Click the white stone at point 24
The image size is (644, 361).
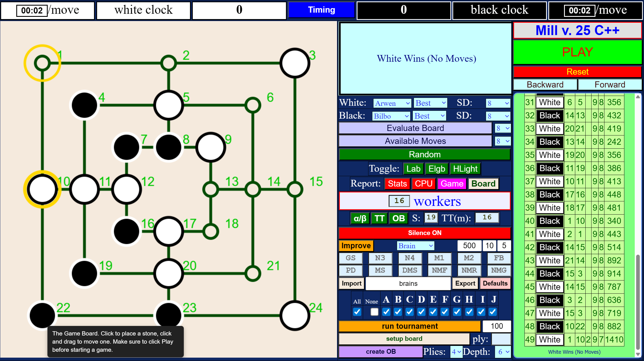[x=295, y=315]
